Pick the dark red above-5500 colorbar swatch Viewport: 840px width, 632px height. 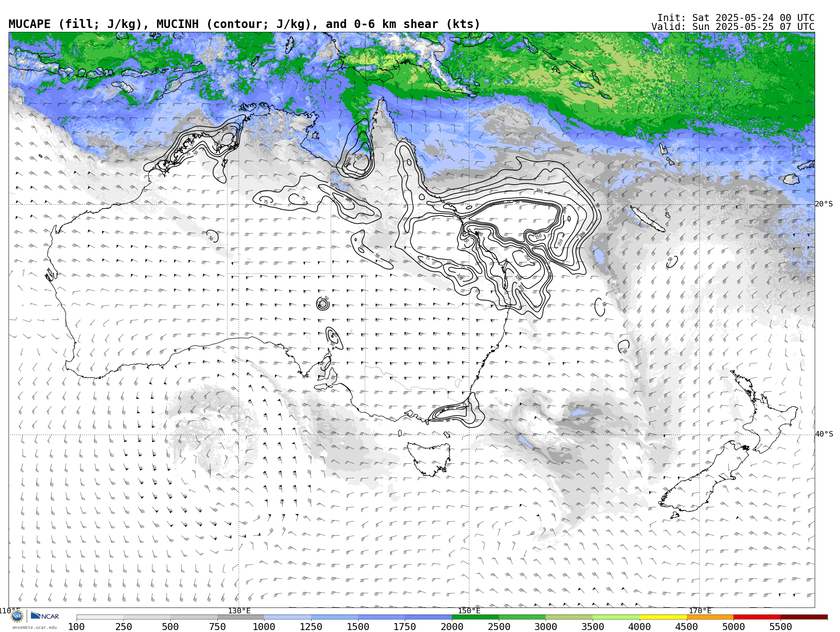tap(804, 617)
